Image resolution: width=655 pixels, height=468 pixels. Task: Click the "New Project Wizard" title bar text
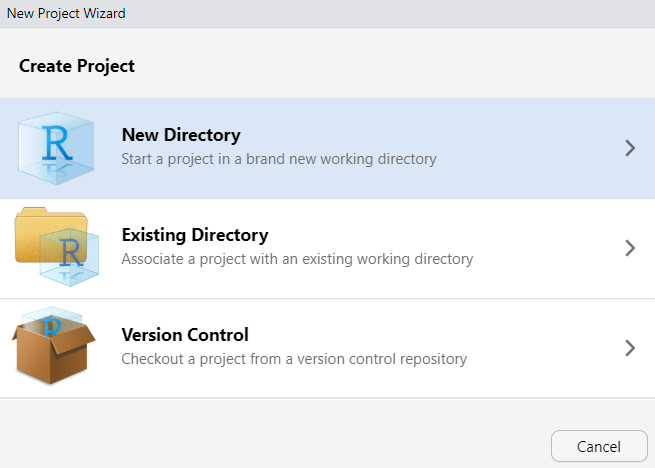66,13
